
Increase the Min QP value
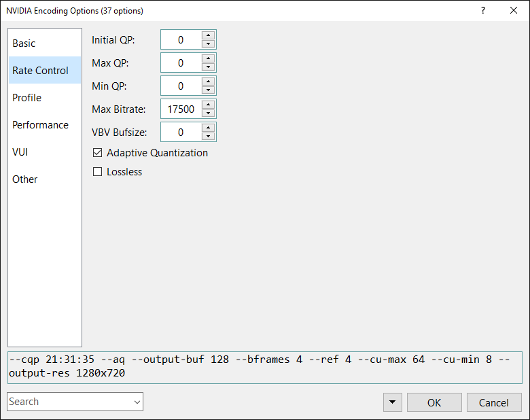pyautogui.click(x=208, y=82)
